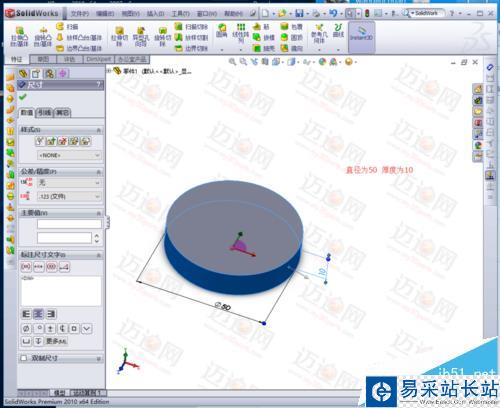This screenshot has height=408, width=500.
Task: Click the Revolved Boss/Base tool
Action: point(43,36)
